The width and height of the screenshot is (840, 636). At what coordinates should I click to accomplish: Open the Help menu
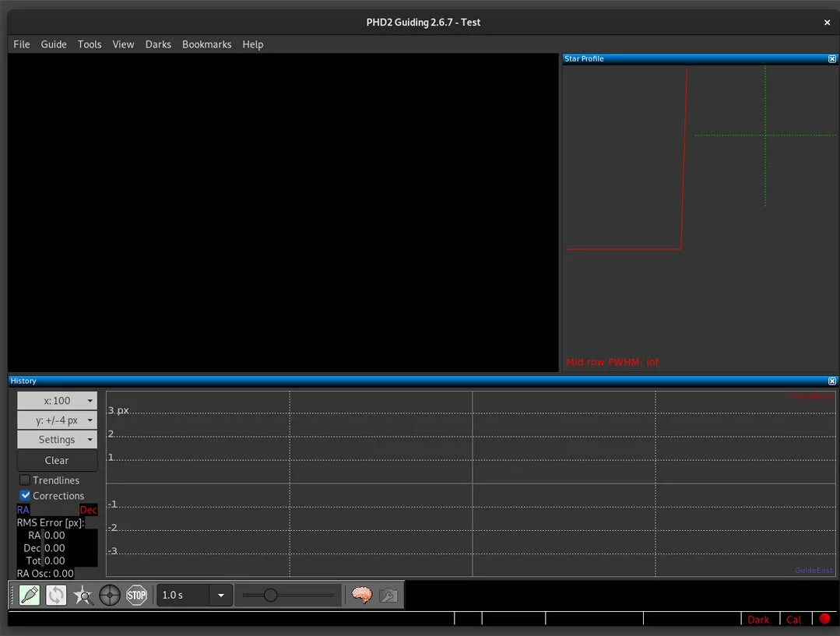253,44
